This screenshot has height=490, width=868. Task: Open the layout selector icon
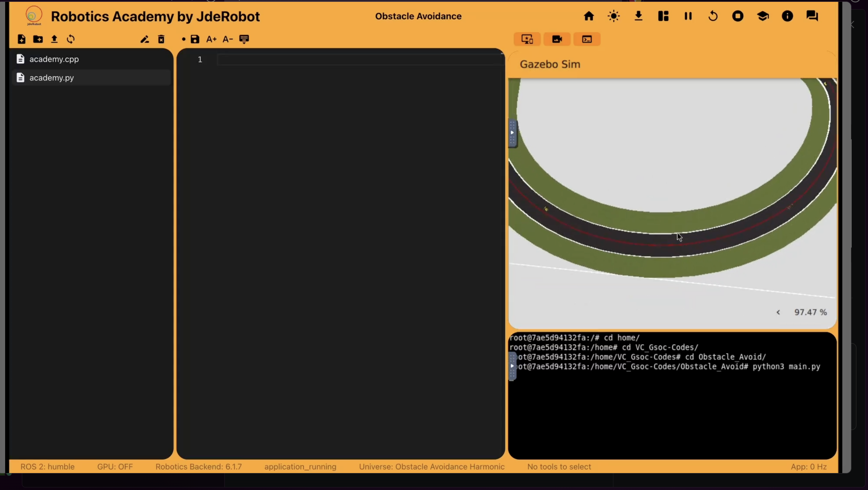[x=663, y=16]
